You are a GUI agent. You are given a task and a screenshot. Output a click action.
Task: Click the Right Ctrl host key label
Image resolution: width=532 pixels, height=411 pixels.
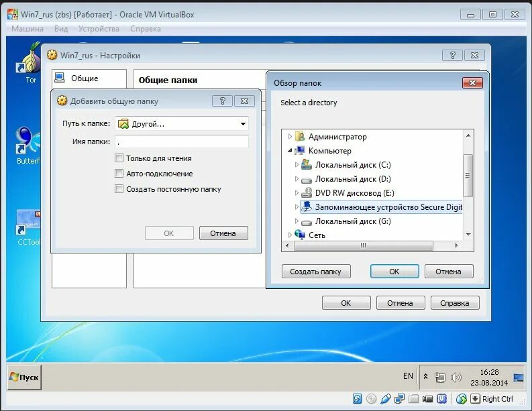point(497,399)
